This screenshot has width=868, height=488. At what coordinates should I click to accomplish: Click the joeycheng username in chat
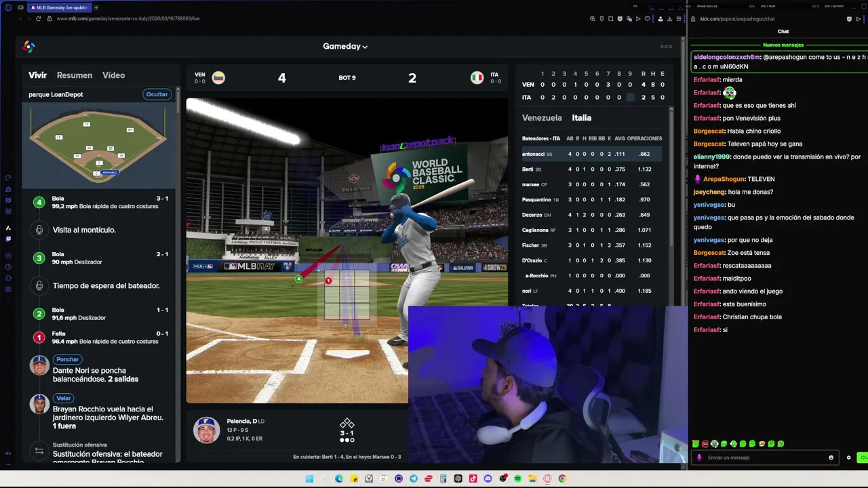(x=709, y=192)
